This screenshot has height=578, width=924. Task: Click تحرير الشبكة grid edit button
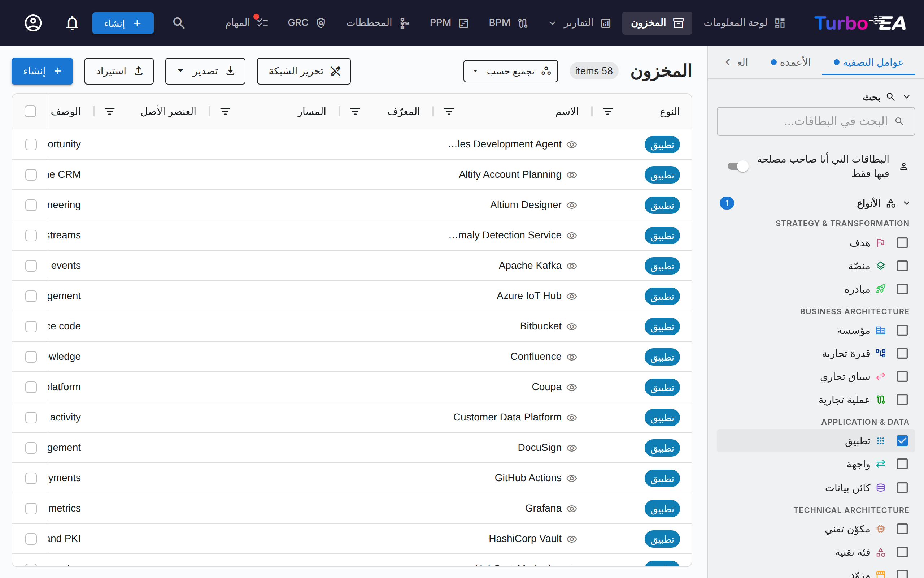point(304,71)
